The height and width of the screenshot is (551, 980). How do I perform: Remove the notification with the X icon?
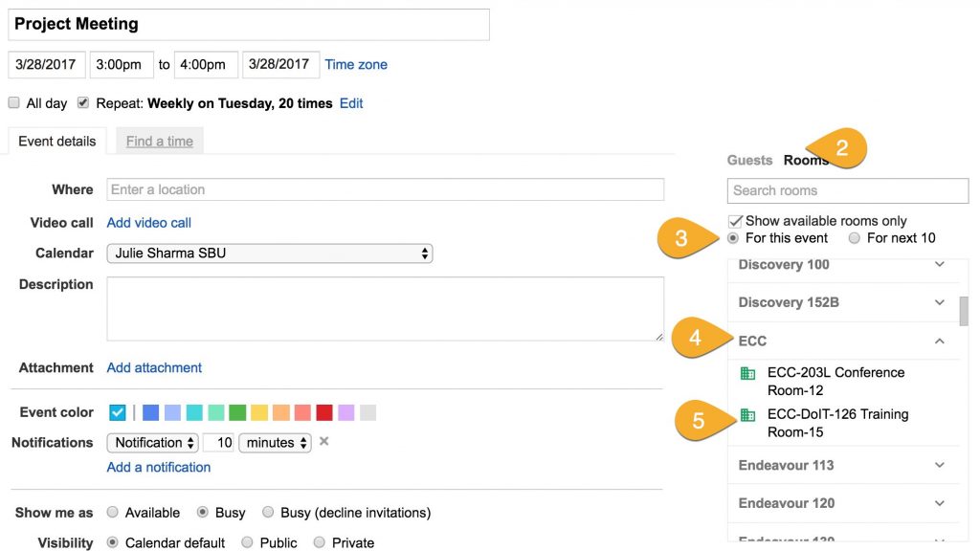tap(323, 442)
